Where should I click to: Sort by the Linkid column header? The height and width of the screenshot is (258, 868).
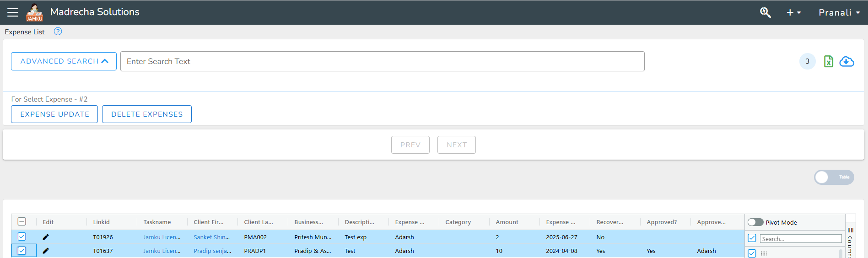tap(101, 222)
